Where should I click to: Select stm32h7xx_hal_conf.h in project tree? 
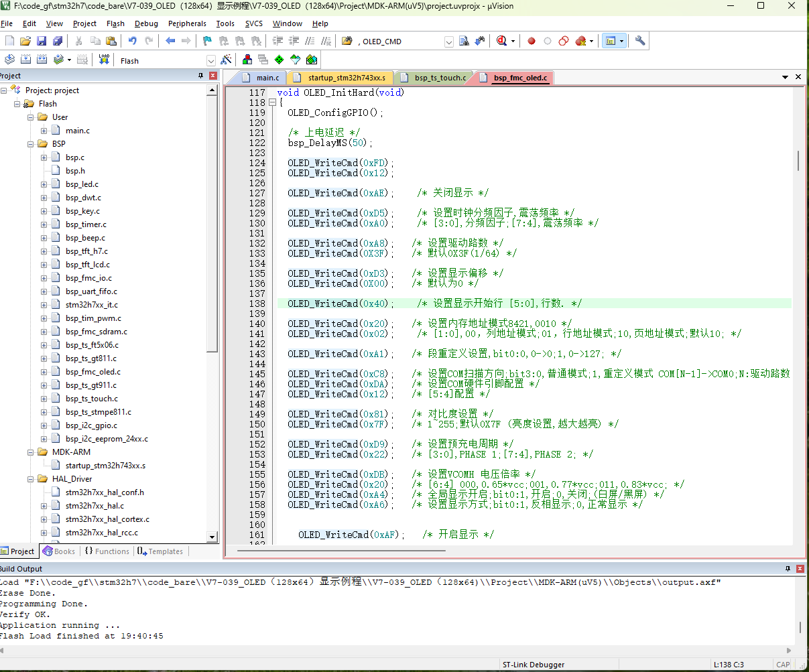(x=105, y=492)
